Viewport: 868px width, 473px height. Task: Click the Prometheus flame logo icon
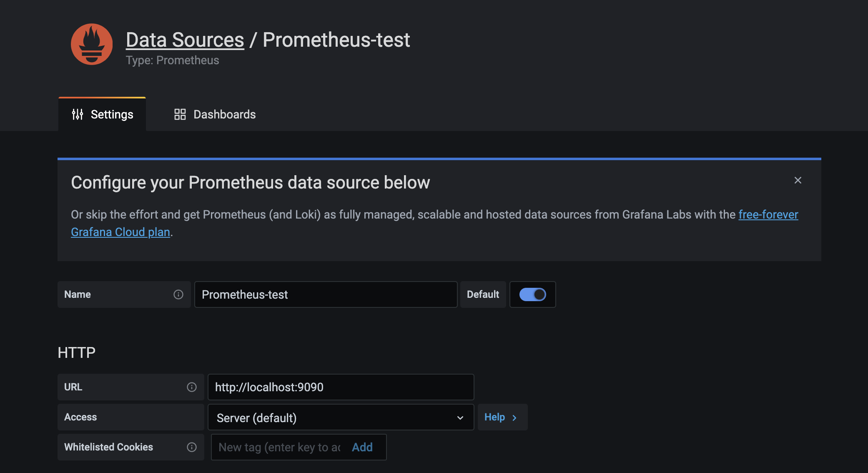pos(92,44)
